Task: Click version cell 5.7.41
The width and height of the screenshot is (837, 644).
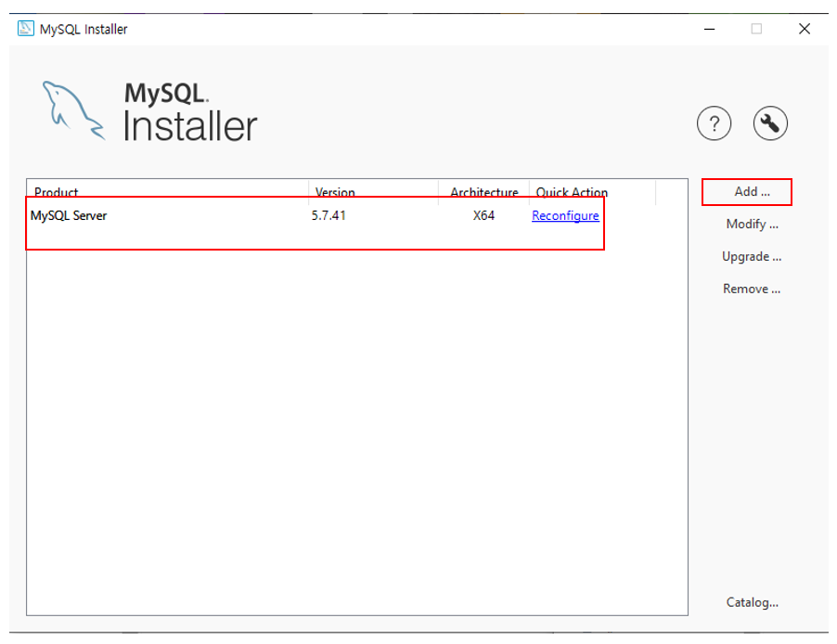Action: pos(328,215)
